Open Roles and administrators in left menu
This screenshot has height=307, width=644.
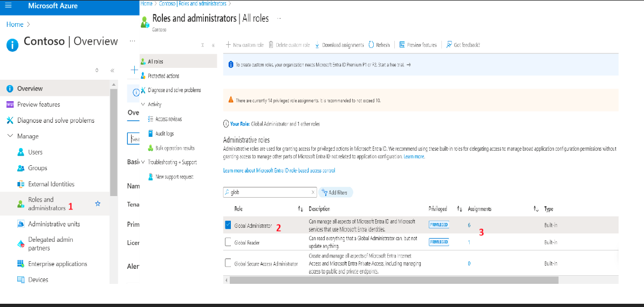tap(47, 204)
